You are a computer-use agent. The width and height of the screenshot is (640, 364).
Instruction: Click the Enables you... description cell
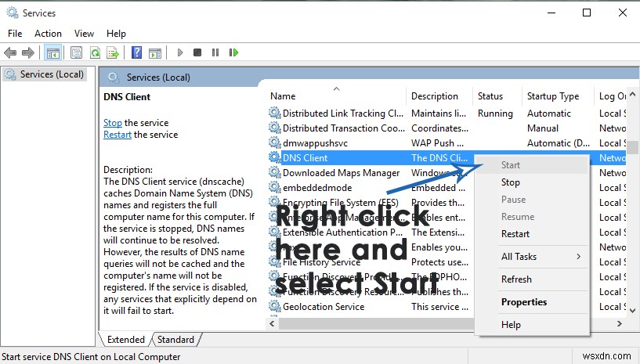point(439,247)
